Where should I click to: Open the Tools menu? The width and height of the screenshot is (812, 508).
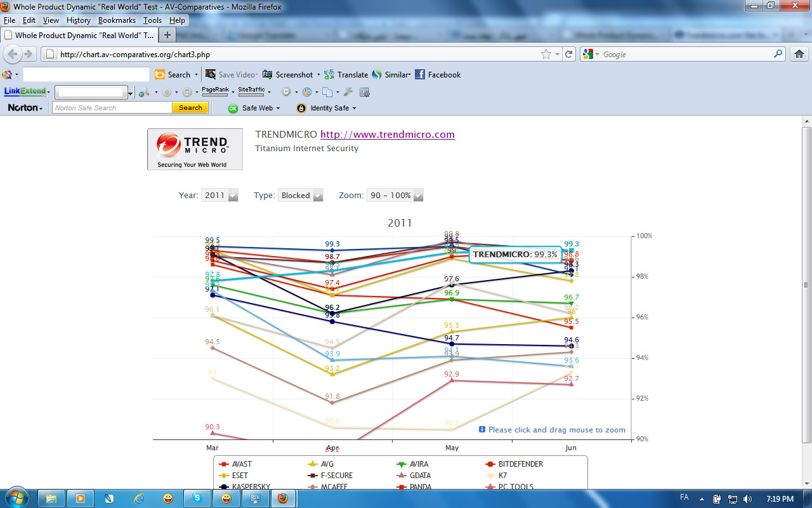point(152,20)
